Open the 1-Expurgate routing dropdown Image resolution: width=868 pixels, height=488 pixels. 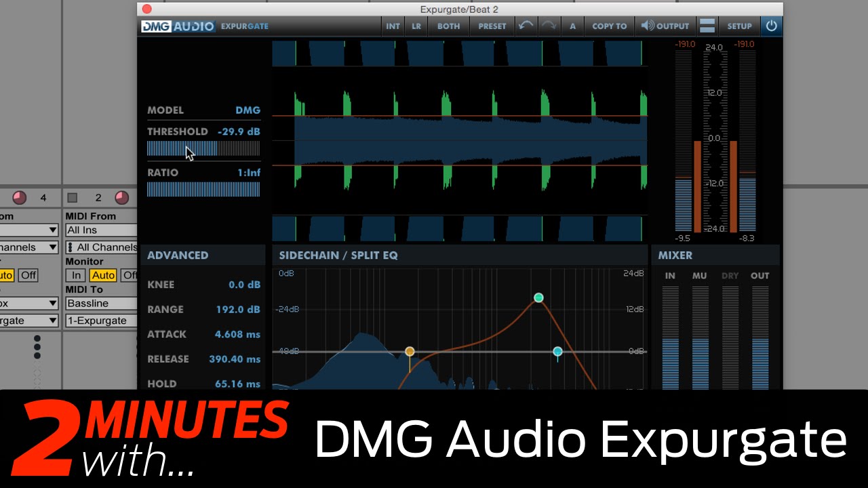(x=101, y=321)
